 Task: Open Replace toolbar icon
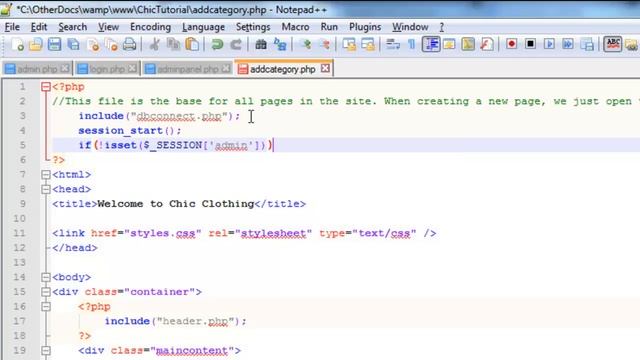280,44
